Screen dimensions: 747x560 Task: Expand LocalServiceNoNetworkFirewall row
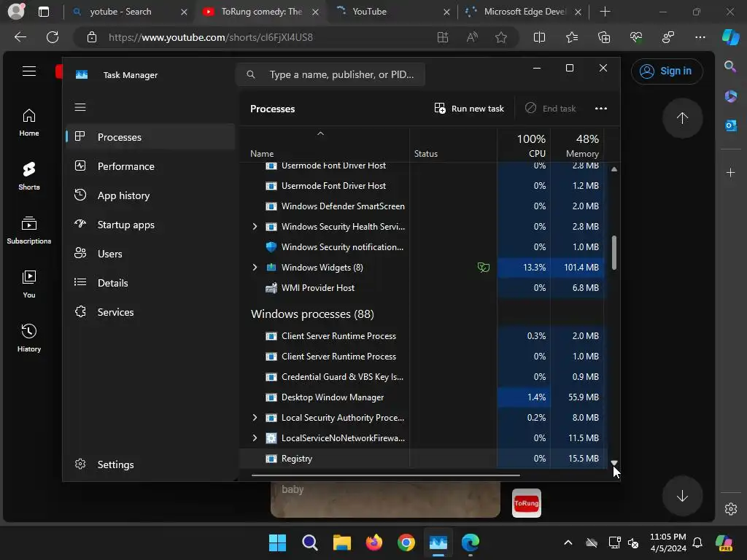pos(255,438)
